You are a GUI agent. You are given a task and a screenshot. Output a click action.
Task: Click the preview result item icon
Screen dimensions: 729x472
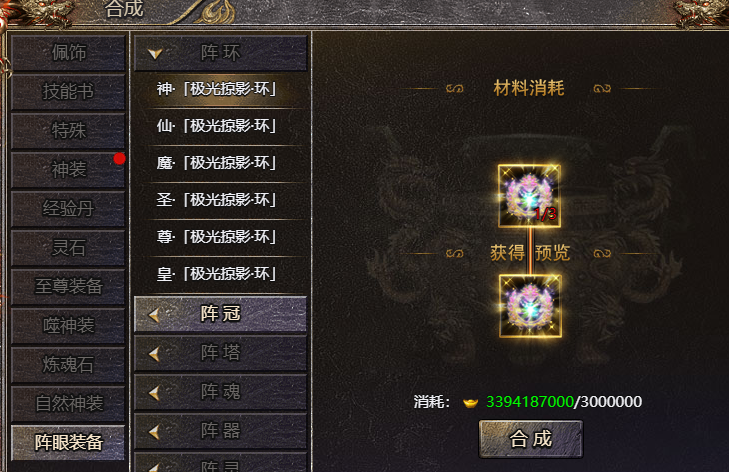point(530,306)
